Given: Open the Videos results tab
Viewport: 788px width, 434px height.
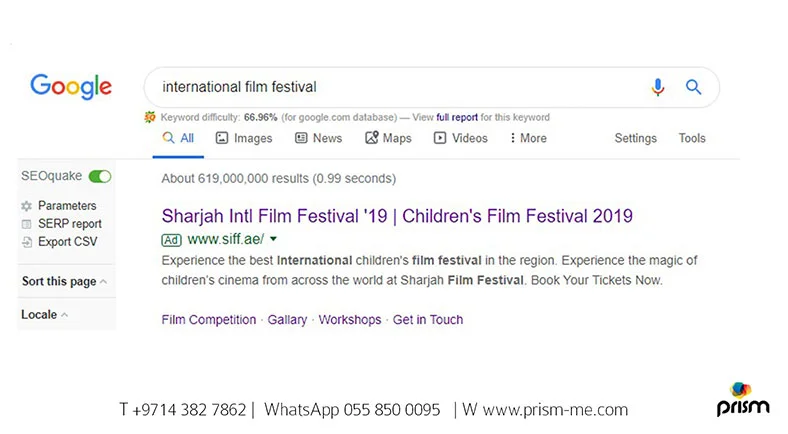Looking at the screenshot, I should [x=461, y=138].
